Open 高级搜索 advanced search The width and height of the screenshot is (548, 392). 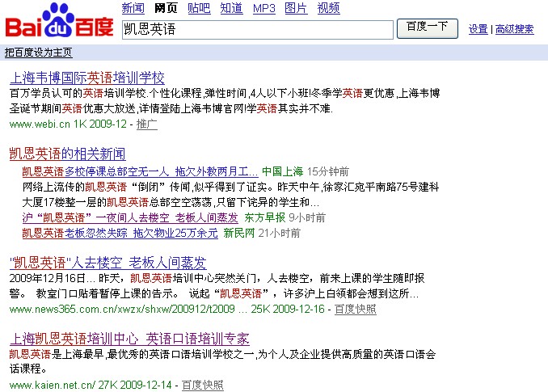pyautogui.click(x=514, y=29)
